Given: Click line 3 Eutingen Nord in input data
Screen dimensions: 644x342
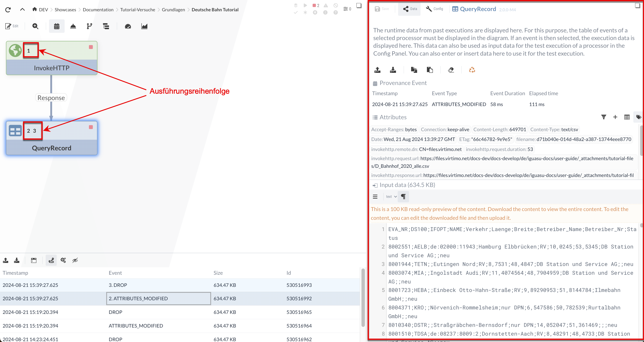Looking at the screenshot, I should (511, 264).
